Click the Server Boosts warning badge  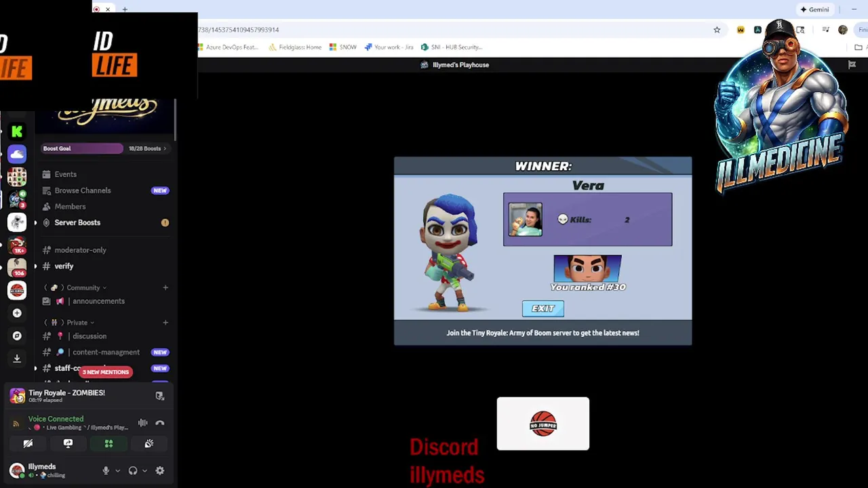(x=165, y=222)
